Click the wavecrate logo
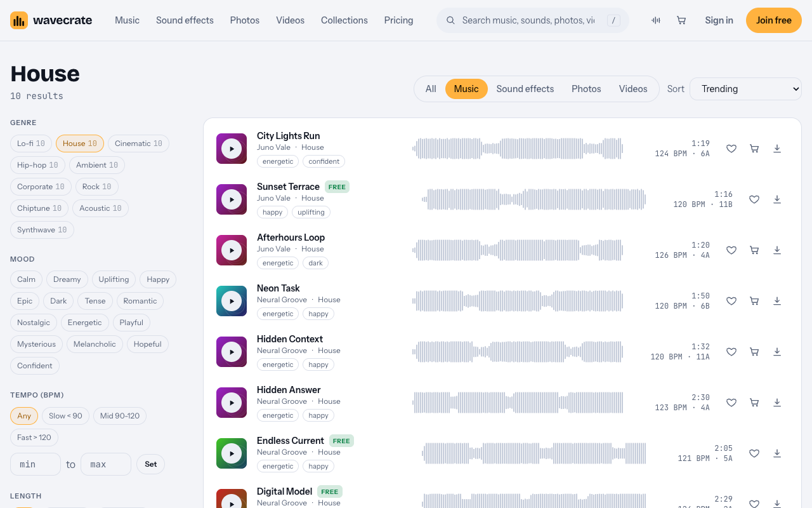Image resolution: width=812 pixels, height=508 pixels. pyautogui.click(x=51, y=20)
